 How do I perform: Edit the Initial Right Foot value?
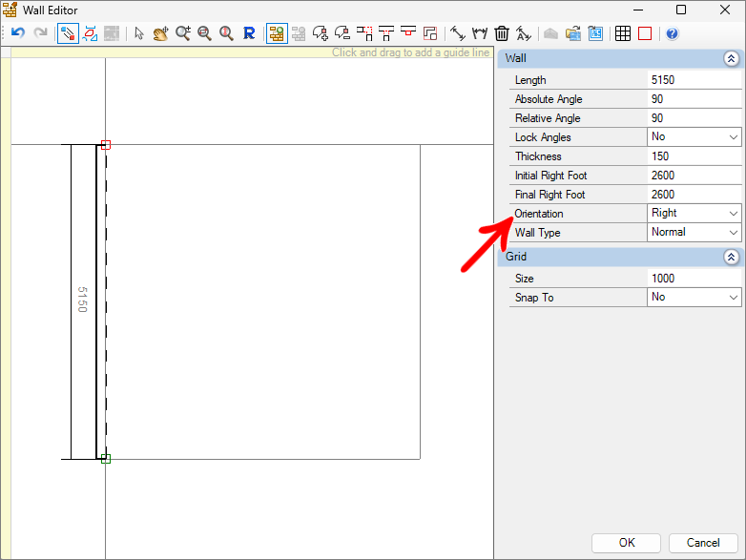pos(694,176)
